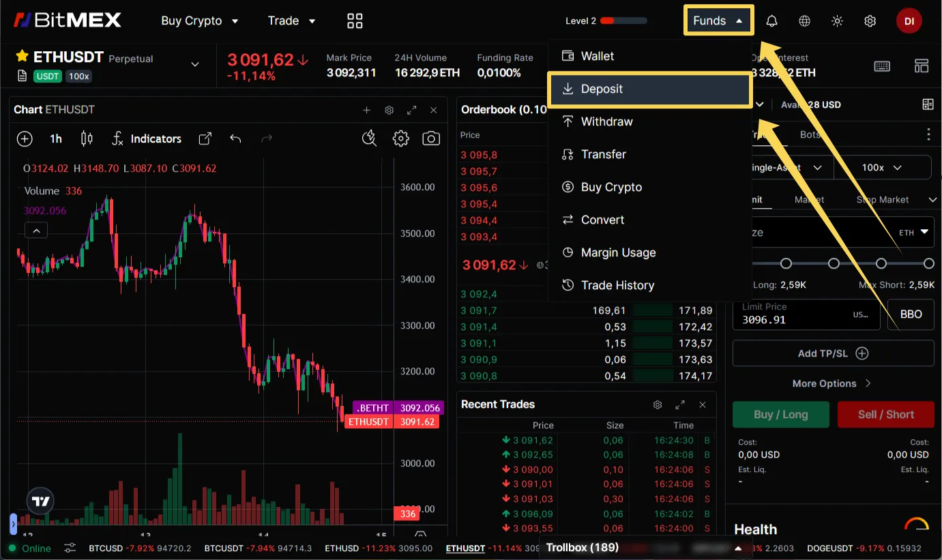The width and height of the screenshot is (942, 560).
Task: Toggle light theme with the sun icon
Action: [837, 20]
